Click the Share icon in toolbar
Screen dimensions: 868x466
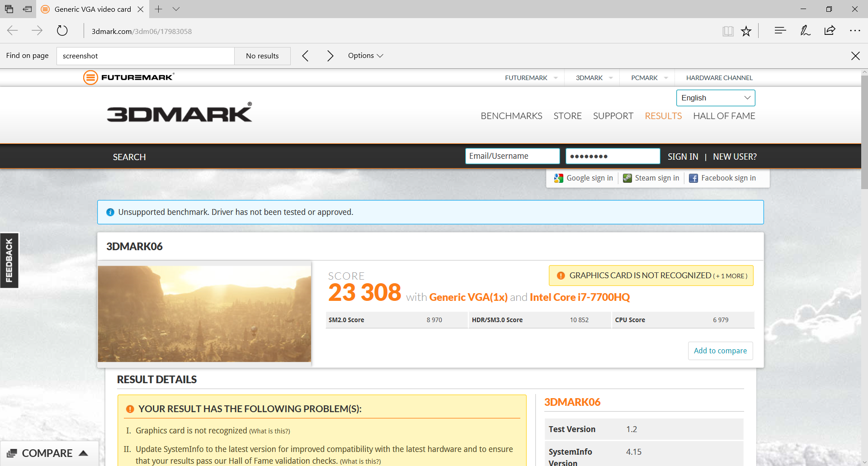click(x=830, y=31)
